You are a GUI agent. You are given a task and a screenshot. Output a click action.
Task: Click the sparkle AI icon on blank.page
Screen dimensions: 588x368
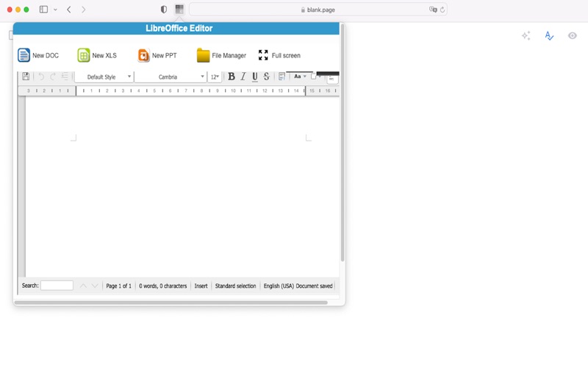(x=526, y=35)
